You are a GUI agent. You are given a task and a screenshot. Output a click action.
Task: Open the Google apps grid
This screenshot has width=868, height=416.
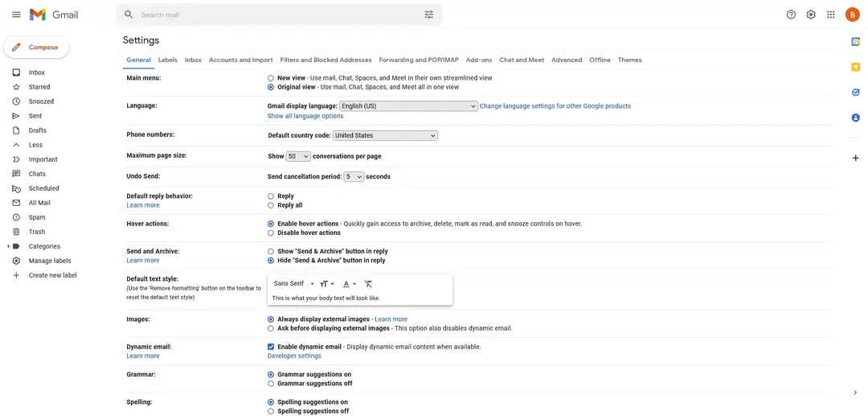click(831, 14)
